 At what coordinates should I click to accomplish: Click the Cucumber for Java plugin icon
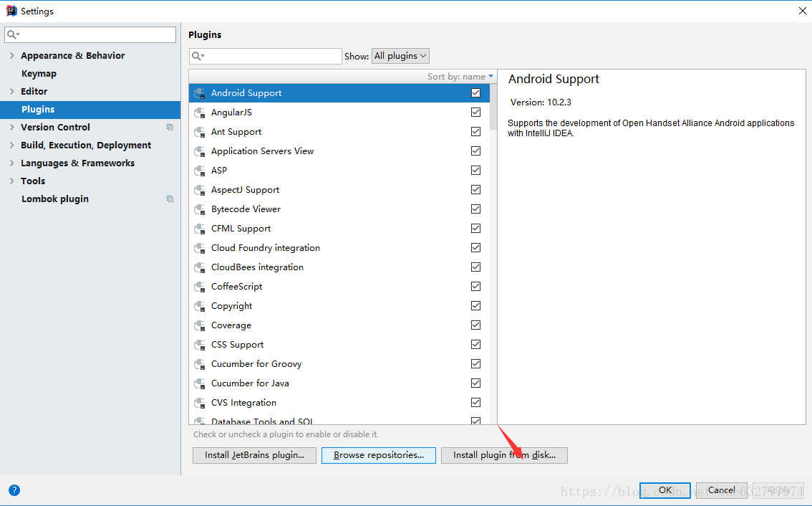click(x=199, y=383)
